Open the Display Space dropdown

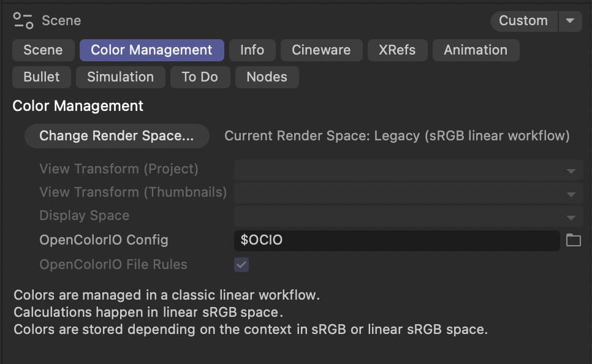tap(570, 216)
